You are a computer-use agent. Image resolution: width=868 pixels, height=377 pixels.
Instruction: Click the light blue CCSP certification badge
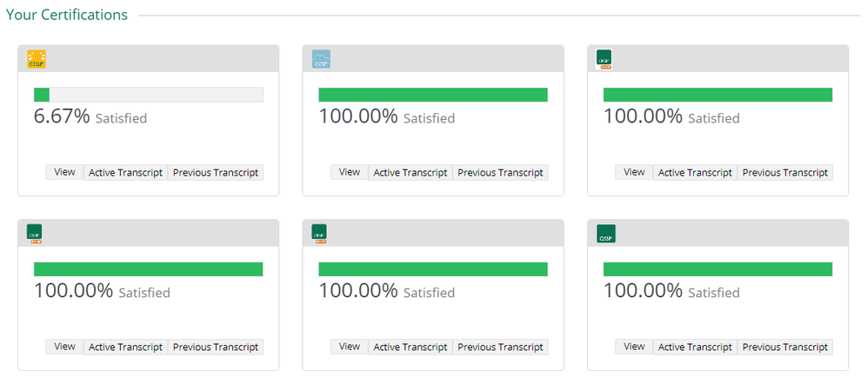321,59
